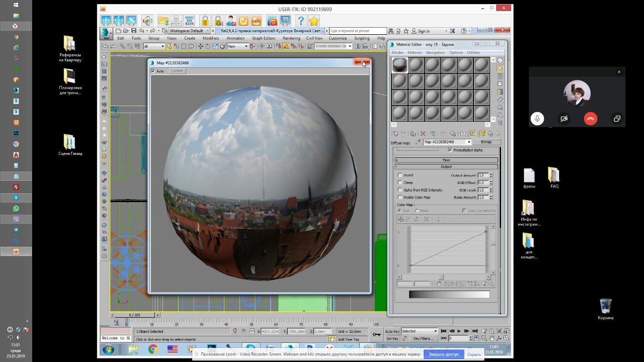Screen dimensions: 644x362
Task: Click the Sample Type sphere icon
Action: (500, 60)
